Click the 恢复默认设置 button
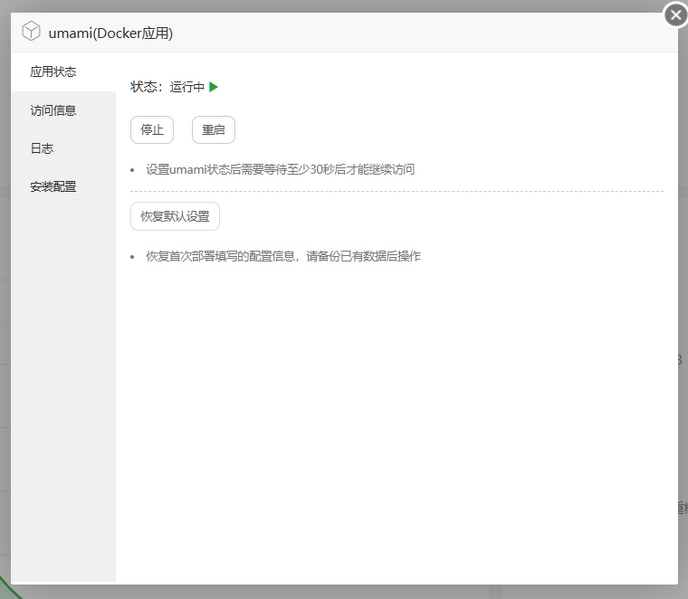Image resolution: width=688 pixels, height=599 pixels. click(175, 216)
